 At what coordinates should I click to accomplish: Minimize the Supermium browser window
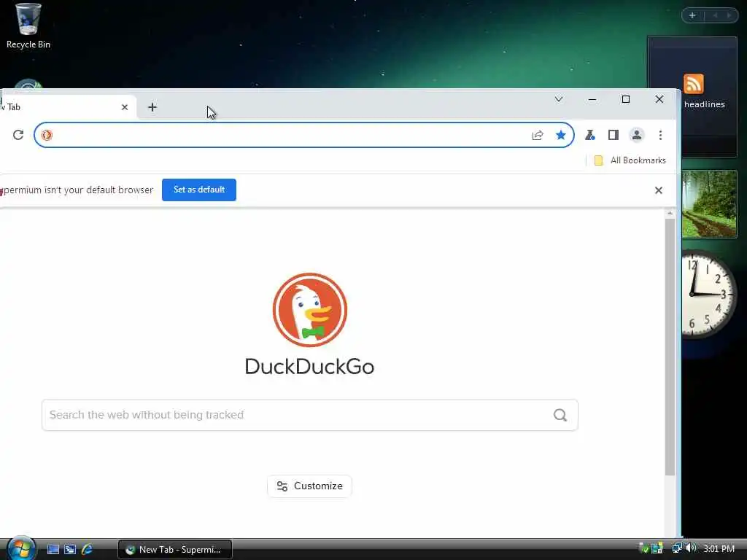[x=592, y=99]
